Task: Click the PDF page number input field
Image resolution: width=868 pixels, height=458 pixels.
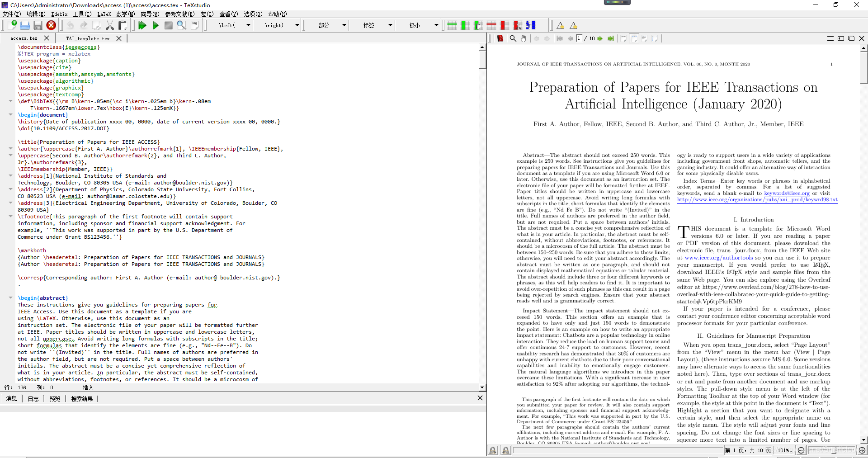Action: pyautogui.click(x=579, y=38)
